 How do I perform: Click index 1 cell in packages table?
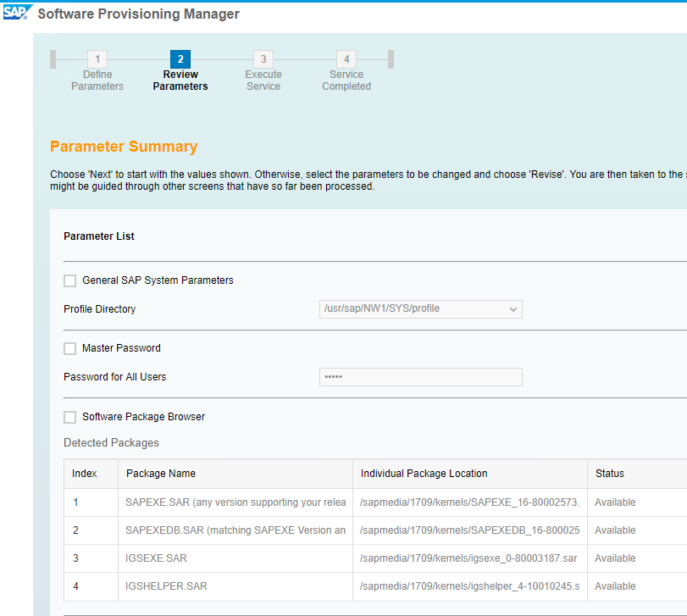point(91,502)
